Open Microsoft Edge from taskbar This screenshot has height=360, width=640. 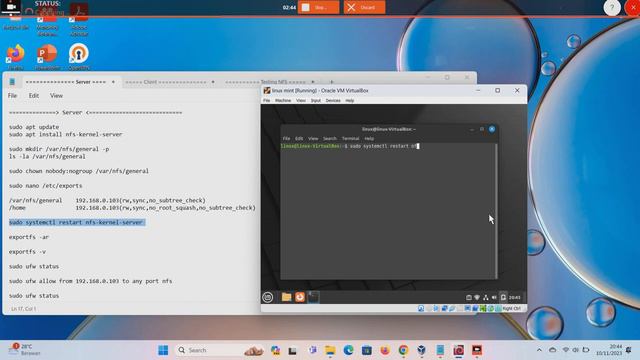(x=348, y=350)
